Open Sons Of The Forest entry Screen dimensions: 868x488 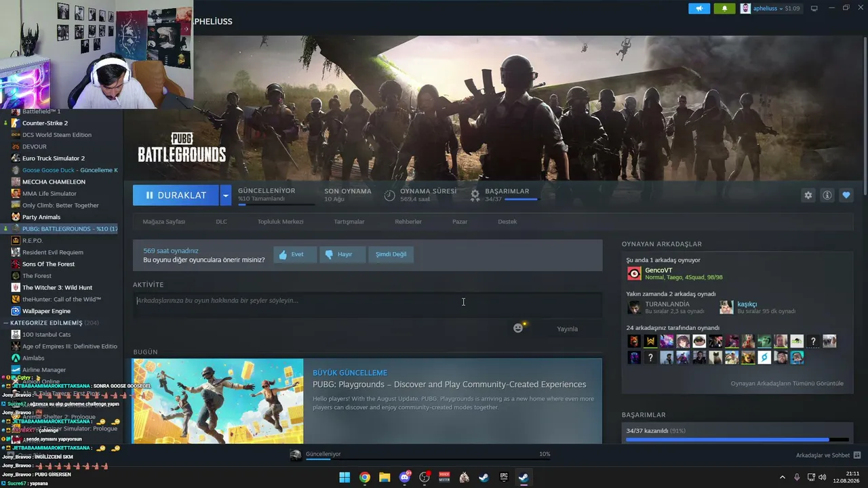[x=48, y=264]
